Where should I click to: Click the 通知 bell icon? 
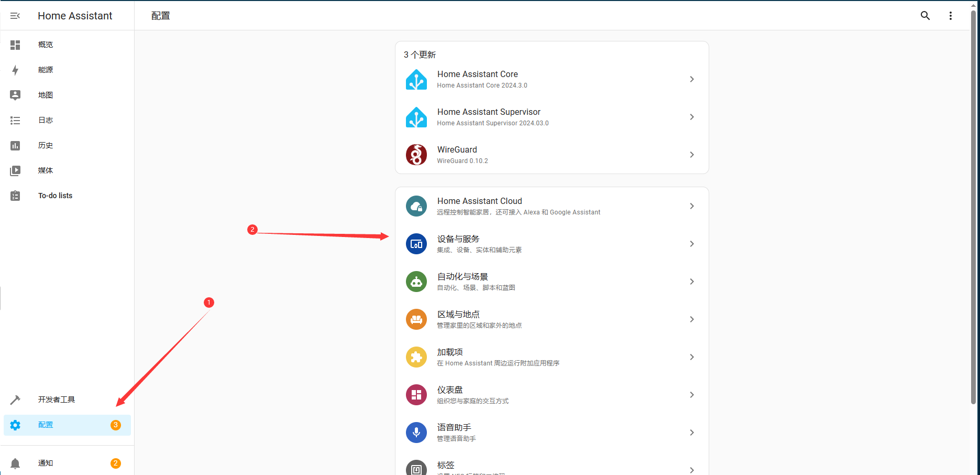coord(15,463)
